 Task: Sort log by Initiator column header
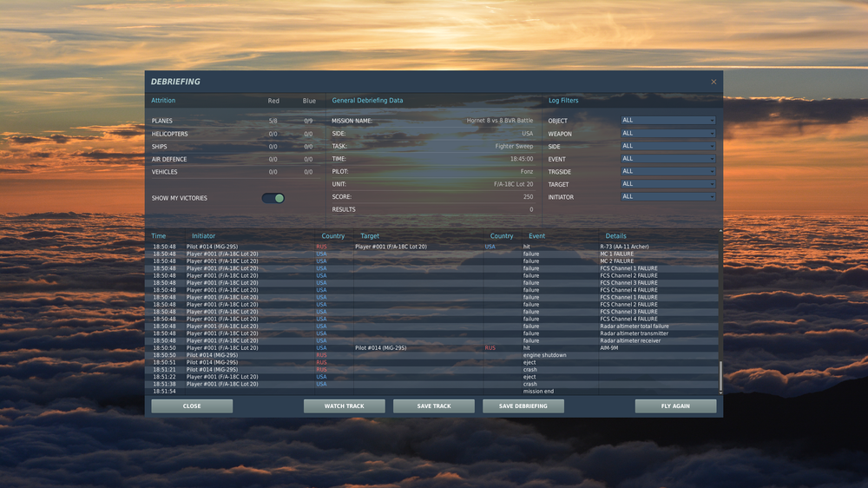pos(204,236)
